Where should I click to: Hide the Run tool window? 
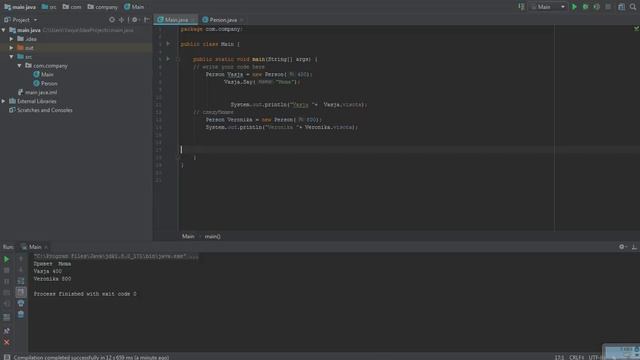tap(634, 247)
